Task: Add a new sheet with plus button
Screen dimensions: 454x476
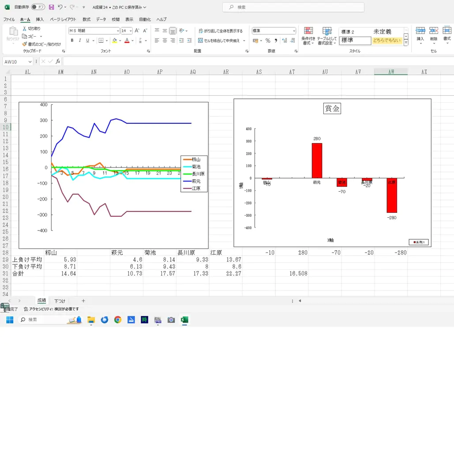Action: [83, 301]
